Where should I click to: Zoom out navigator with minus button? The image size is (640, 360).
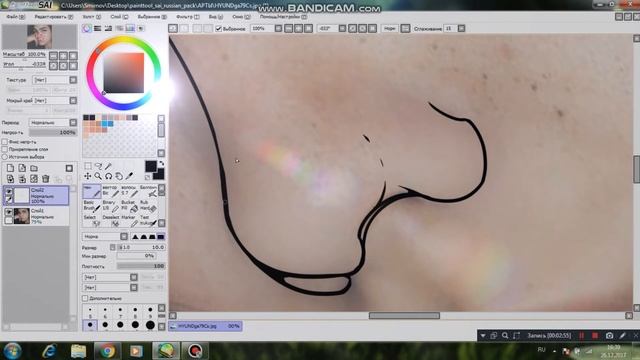(53, 56)
